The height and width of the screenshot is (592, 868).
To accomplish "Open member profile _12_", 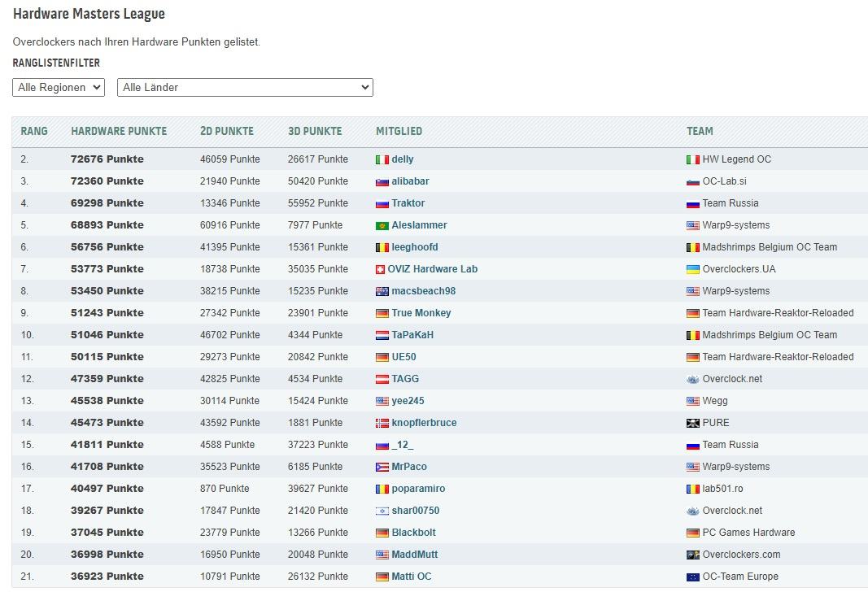I will 403,445.
